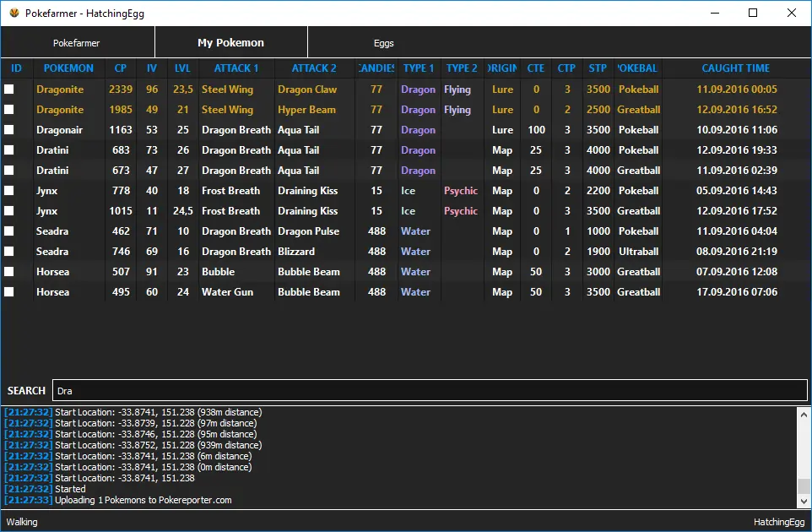Sort by TYPE 2 column header
Screen dimensions: 812x532
462,68
